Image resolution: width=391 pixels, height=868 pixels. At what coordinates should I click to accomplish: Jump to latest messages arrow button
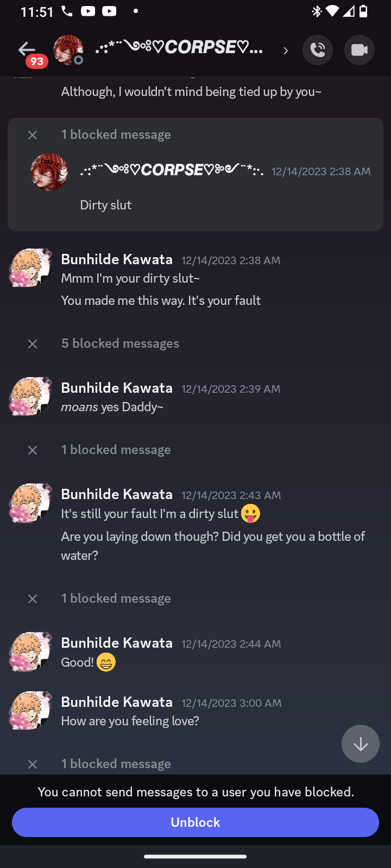click(x=361, y=744)
